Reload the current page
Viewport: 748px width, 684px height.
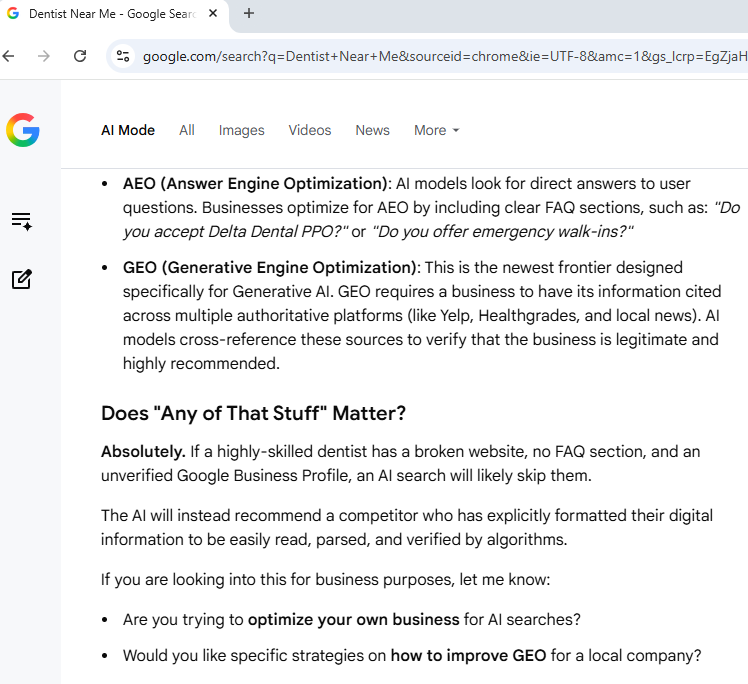click(80, 56)
